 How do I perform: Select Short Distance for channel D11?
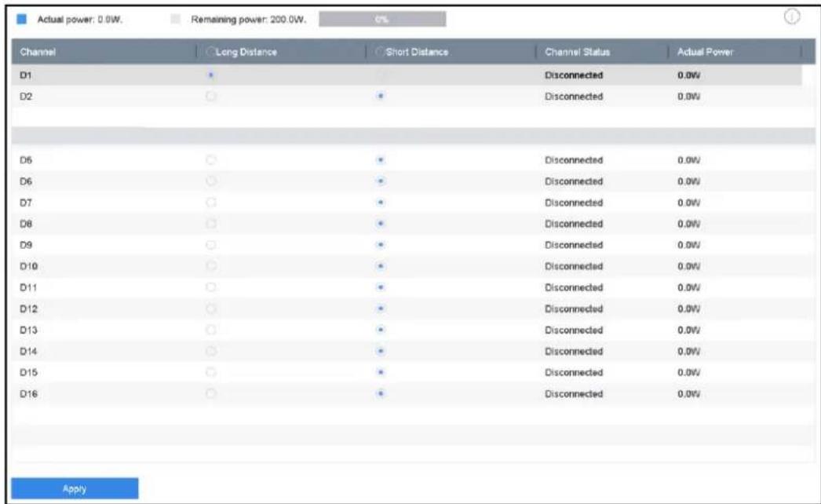(381, 287)
